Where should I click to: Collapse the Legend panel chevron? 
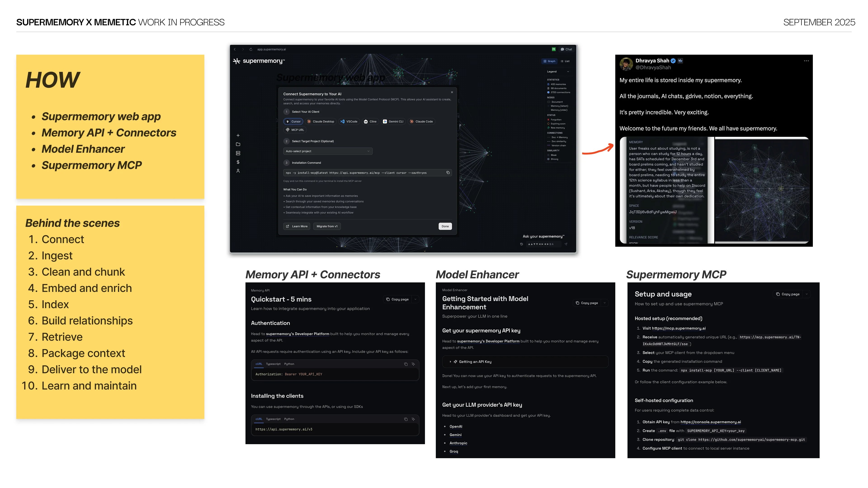pos(568,72)
